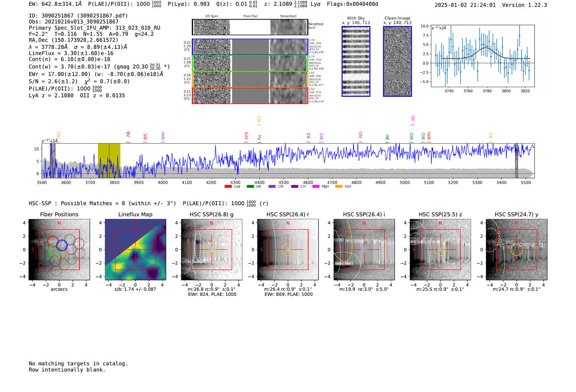
Task: Open the Fiber Positions image
Action: [x=59, y=250]
